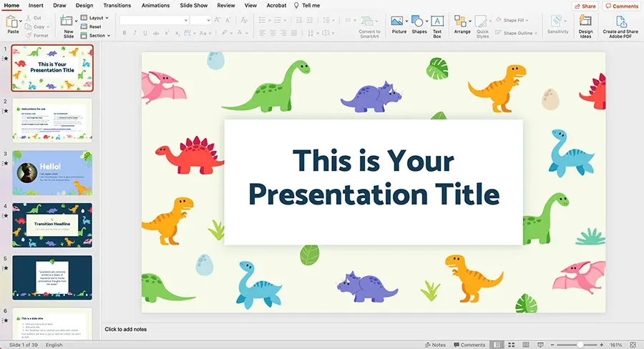Justify text alignment

tap(294, 33)
